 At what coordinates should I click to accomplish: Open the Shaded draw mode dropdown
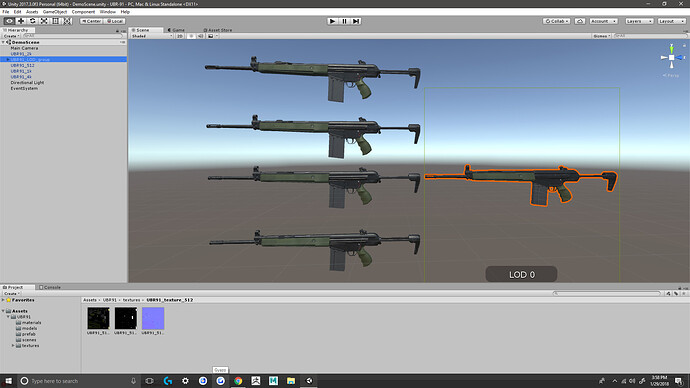(x=152, y=36)
